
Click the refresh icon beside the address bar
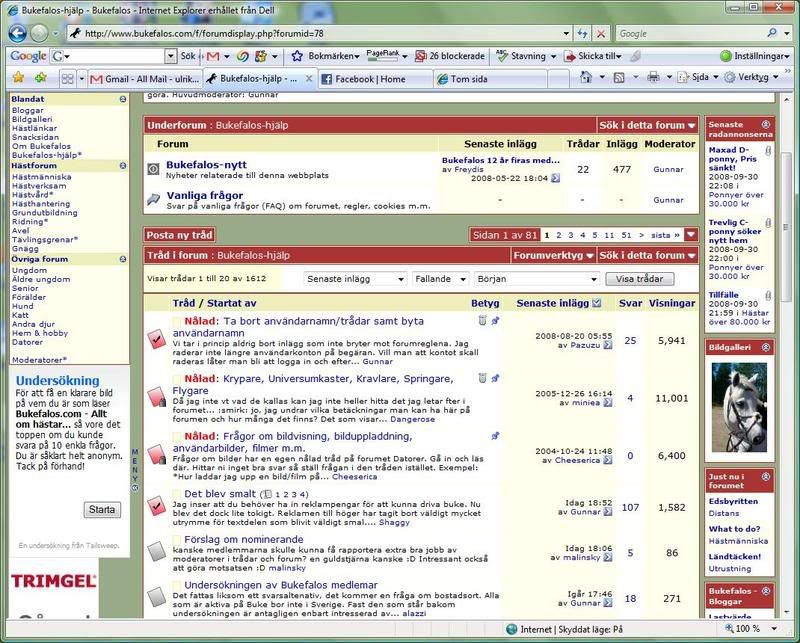pyautogui.click(x=582, y=34)
